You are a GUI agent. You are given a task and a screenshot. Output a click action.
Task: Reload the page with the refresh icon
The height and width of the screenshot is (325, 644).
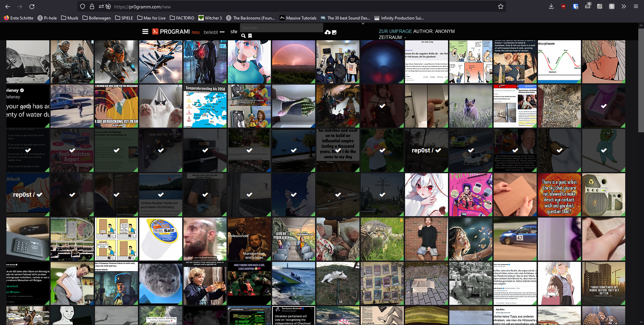pos(32,6)
